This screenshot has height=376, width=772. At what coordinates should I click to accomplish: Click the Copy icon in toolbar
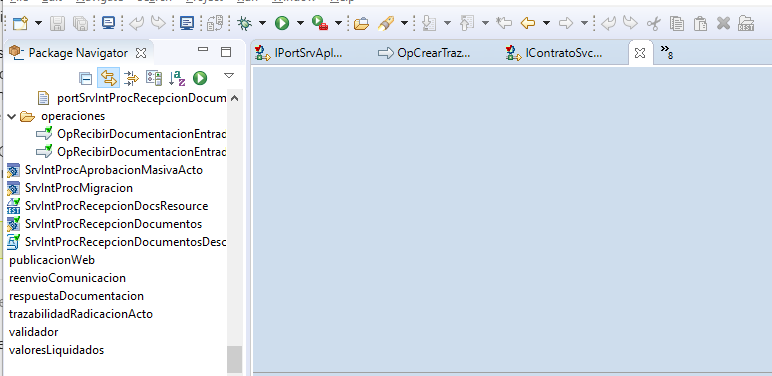point(677,23)
